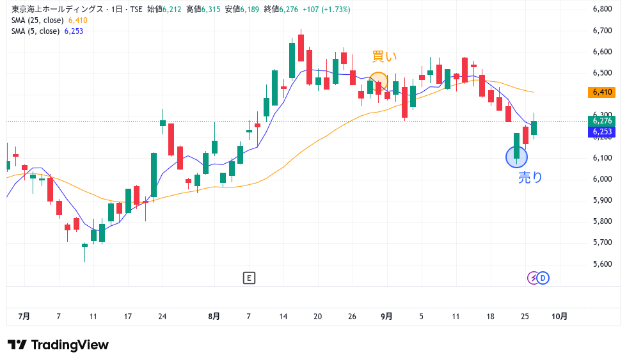Click the 9月 label on time axis
The height and width of the screenshot is (364, 627).
pos(386,316)
